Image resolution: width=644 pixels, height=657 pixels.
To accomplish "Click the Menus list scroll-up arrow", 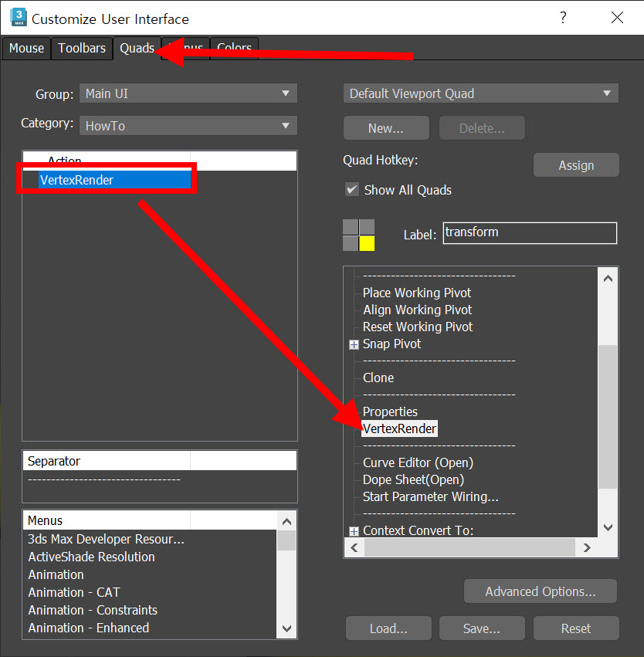I will pos(286,521).
